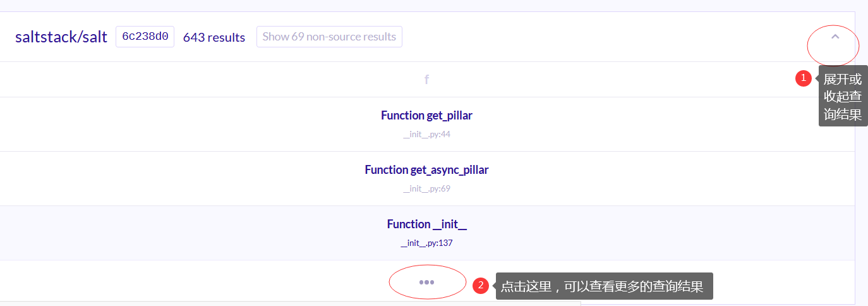
Task: Open Function get_pillar result
Action: click(426, 116)
